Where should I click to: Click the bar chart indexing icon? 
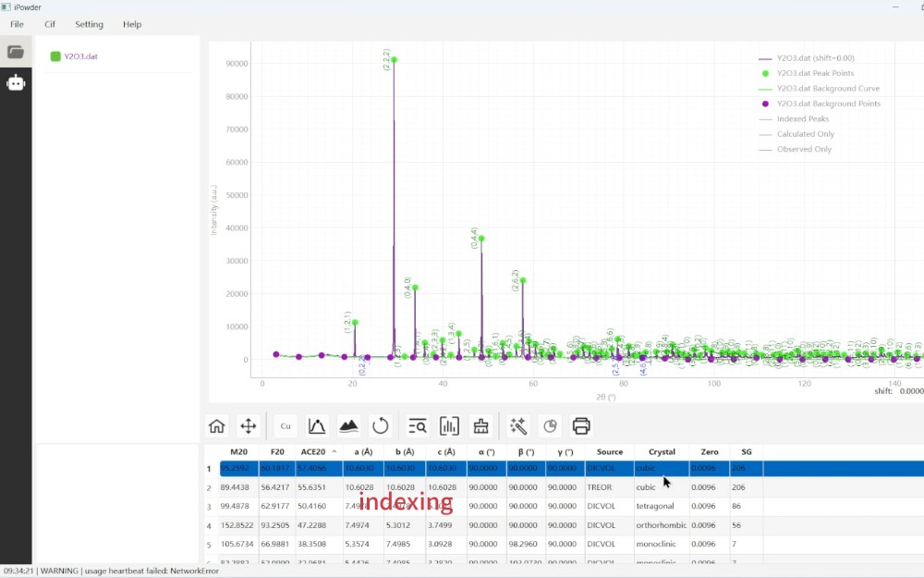[449, 425]
